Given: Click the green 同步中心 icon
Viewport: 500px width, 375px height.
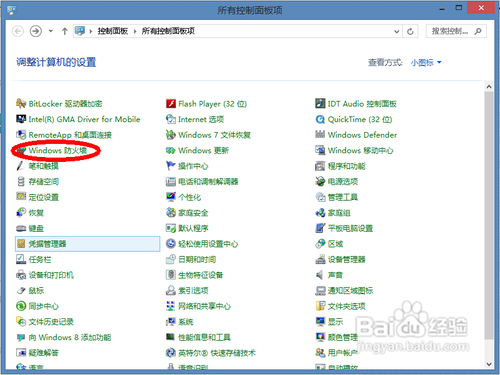Looking at the screenshot, I should 21,306.
